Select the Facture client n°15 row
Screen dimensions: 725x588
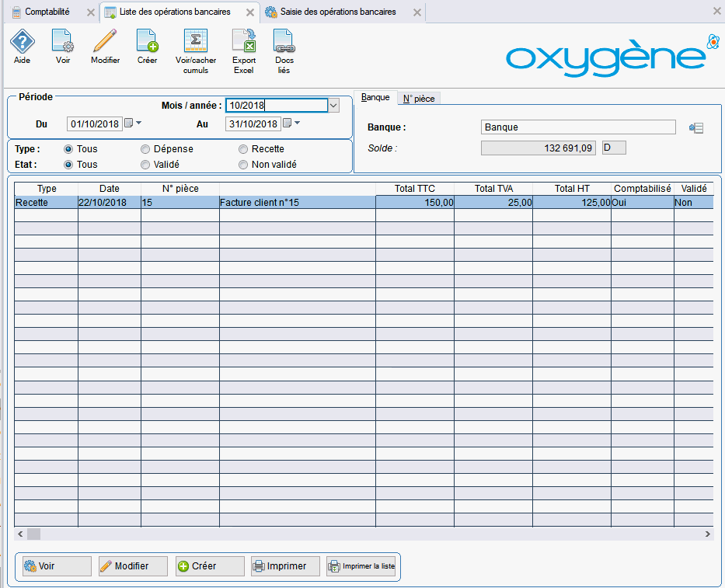coord(295,203)
